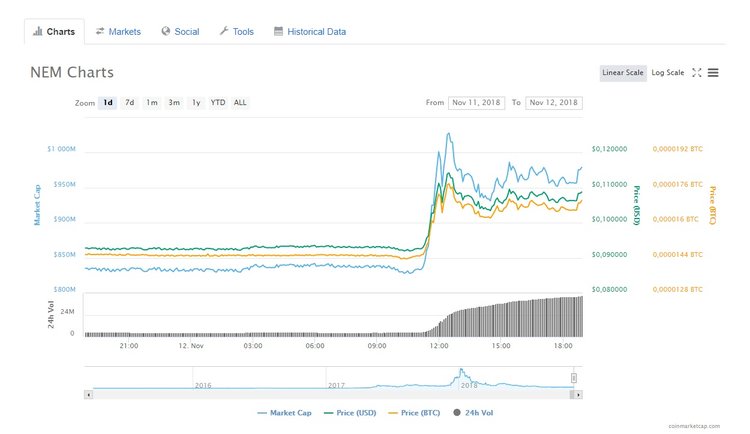The height and width of the screenshot is (434, 750).
Task: Click navigator scrollbar left arrow
Action: 88,395
